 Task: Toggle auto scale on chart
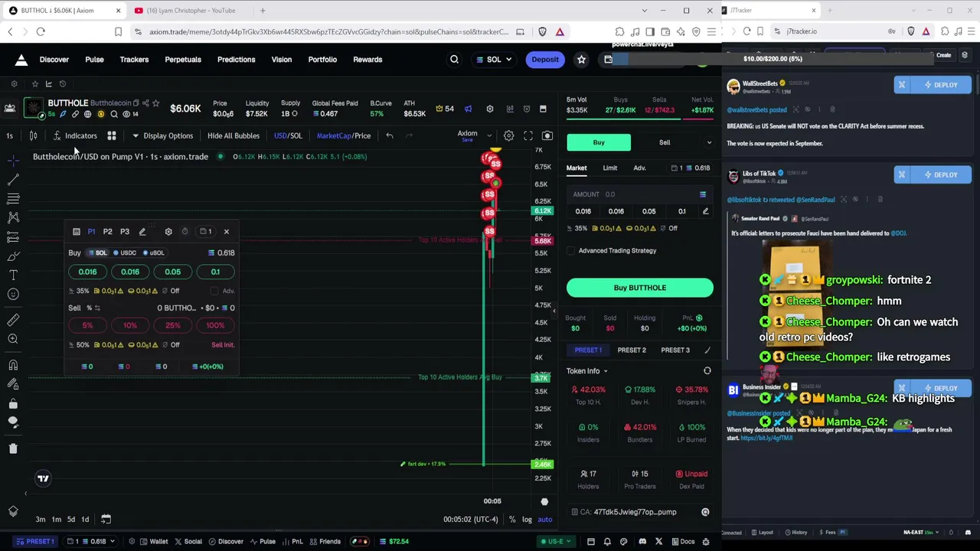544,520
